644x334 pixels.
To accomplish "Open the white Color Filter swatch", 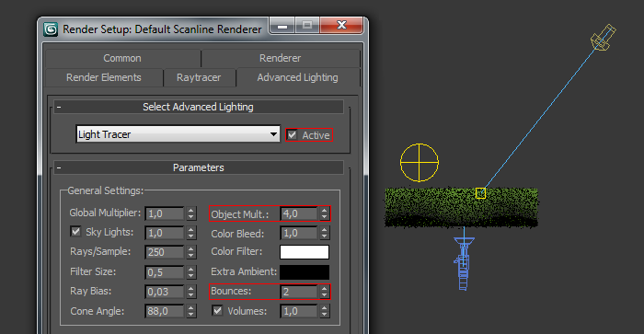I will [305, 252].
